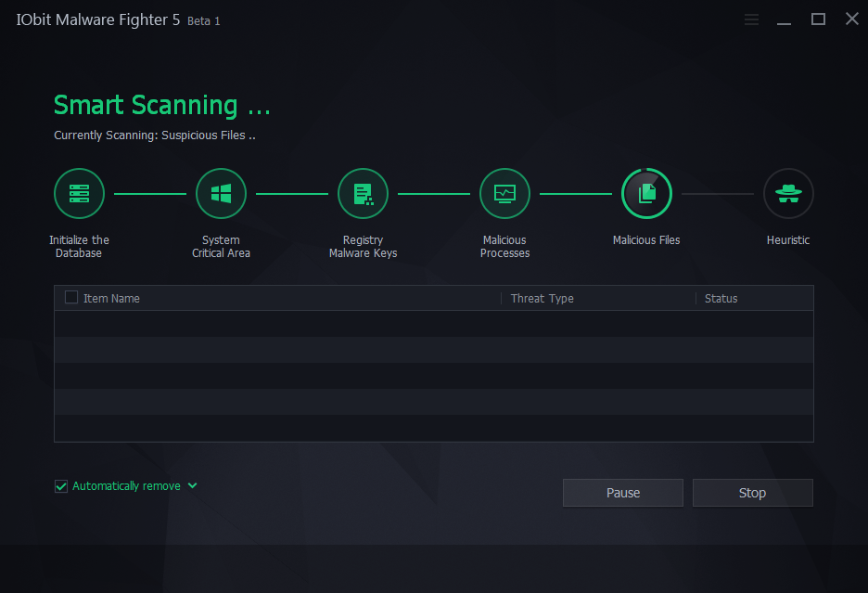Click the Status column header
868x593 pixels.
pos(721,298)
